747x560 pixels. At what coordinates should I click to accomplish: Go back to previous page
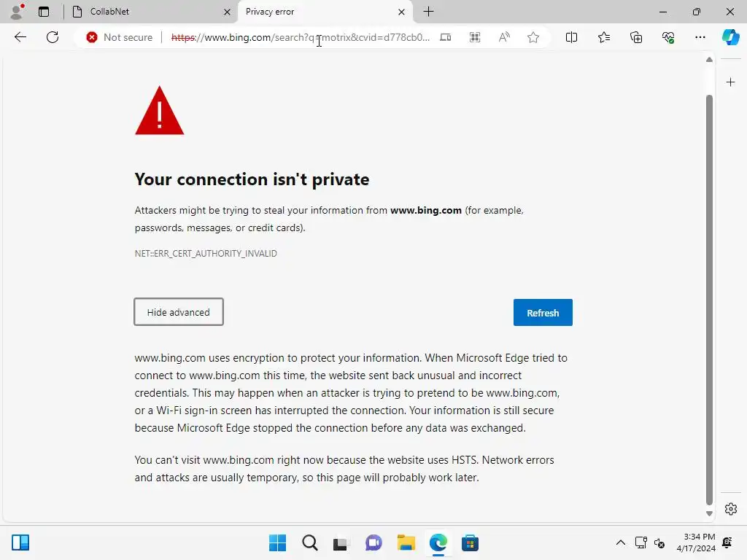20,37
